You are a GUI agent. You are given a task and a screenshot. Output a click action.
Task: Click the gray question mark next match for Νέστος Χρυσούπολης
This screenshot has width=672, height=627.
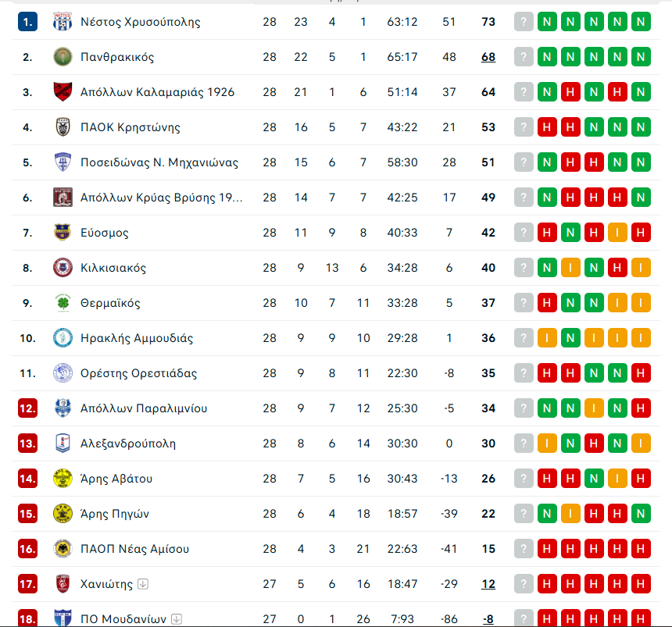[x=524, y=22]
